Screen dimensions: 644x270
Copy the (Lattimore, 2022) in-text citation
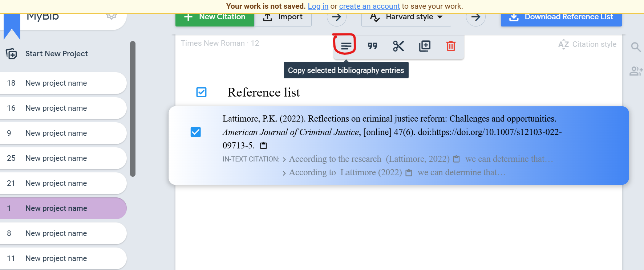click(x=457, y=159)
